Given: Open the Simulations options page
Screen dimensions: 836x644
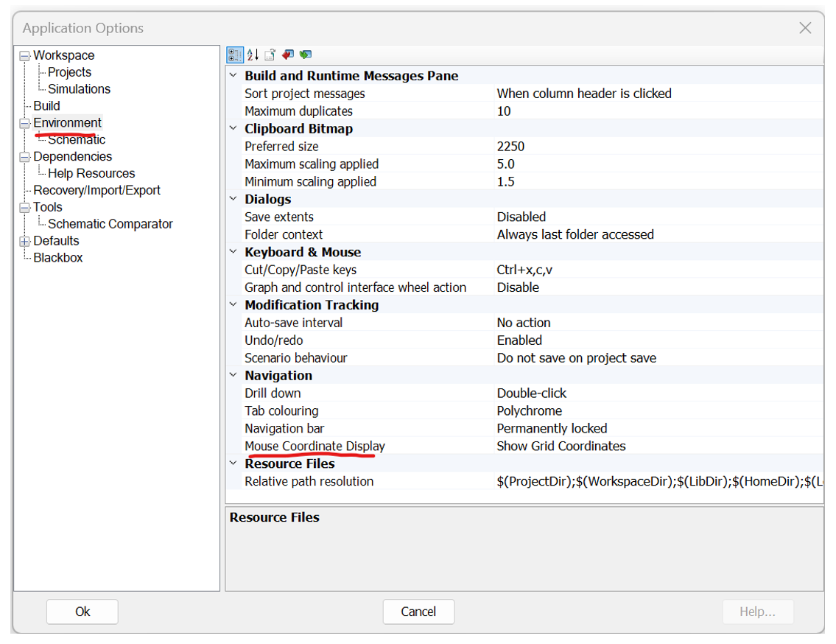Looking at the screenshot, I should click(79, 89).
